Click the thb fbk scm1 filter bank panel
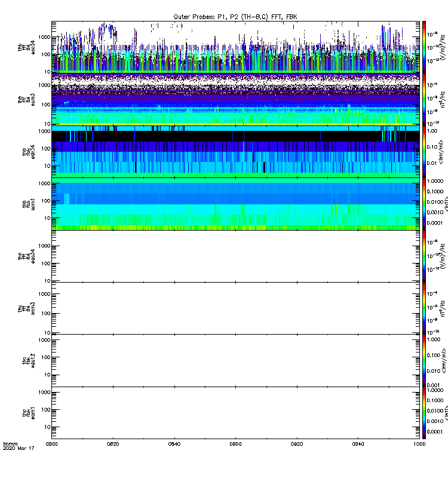The image size is (448, 478). 235,204
